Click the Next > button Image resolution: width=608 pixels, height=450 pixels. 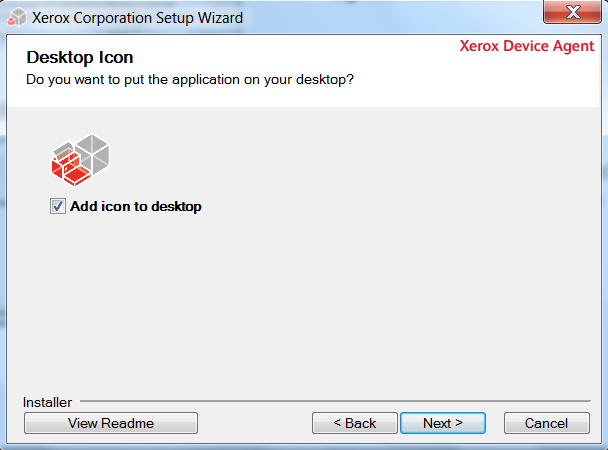(x=443, y=423)
